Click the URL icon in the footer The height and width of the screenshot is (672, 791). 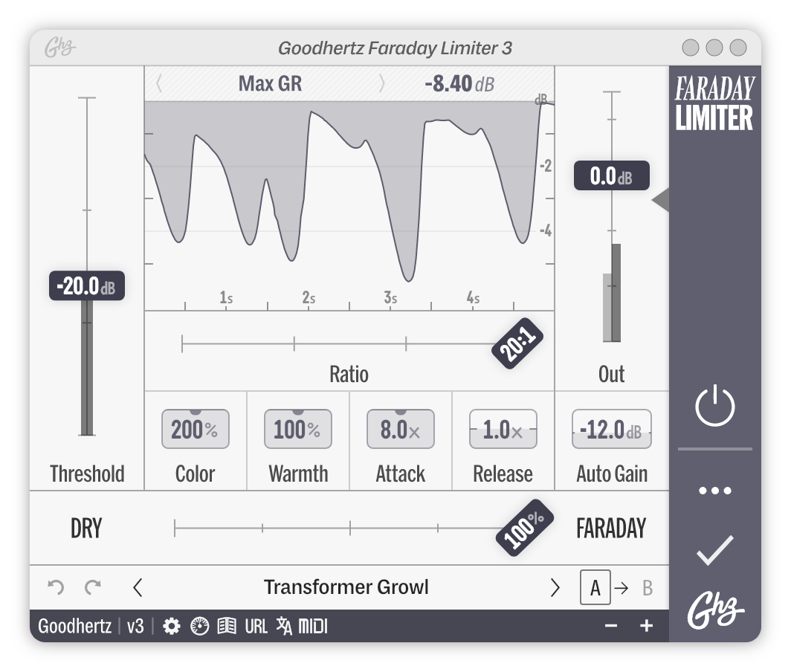click(x=258, y=627)
